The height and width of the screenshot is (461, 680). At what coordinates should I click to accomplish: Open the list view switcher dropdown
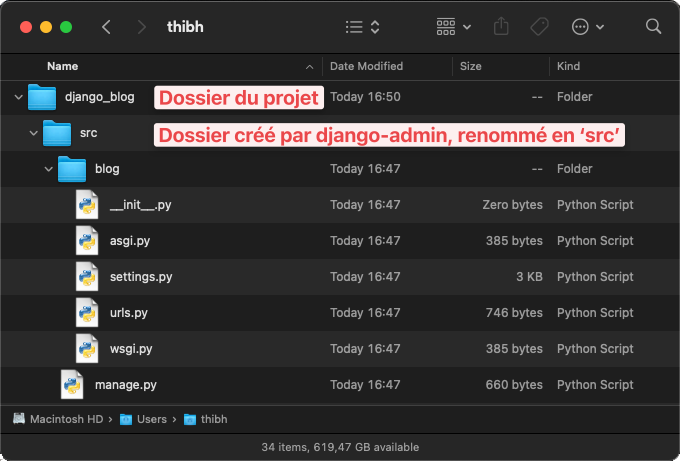point(362,27)
